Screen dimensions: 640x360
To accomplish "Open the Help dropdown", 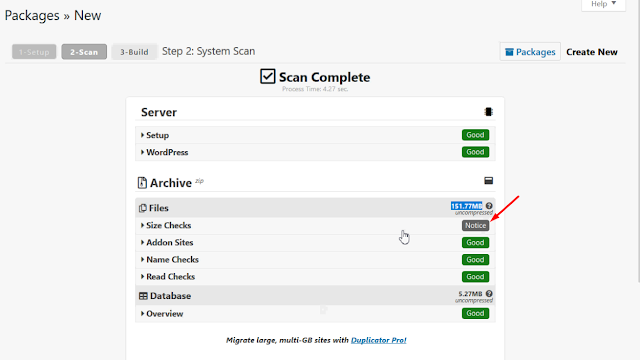I will [x=603, y=4].
